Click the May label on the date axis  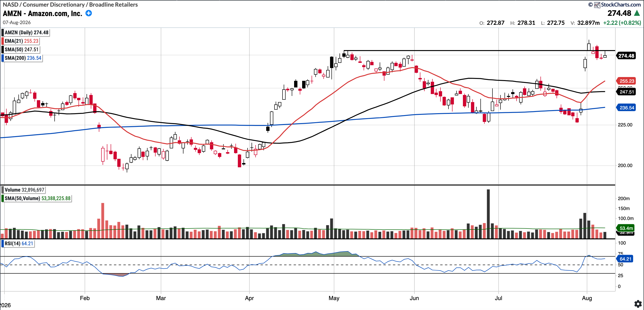[334, 298]
